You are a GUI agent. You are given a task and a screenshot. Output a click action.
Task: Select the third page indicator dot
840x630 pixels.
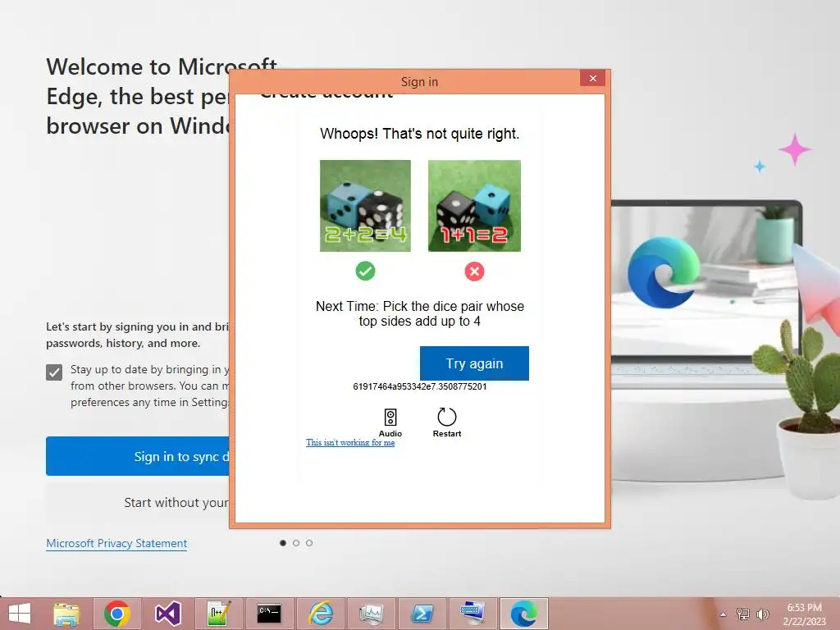point(309,543)
